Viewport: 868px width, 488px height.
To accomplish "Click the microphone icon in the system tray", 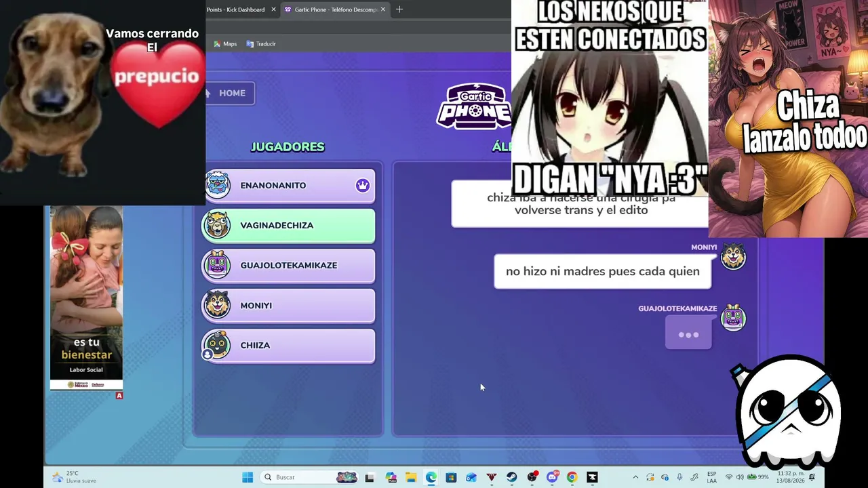I will [x=679, y=477].
